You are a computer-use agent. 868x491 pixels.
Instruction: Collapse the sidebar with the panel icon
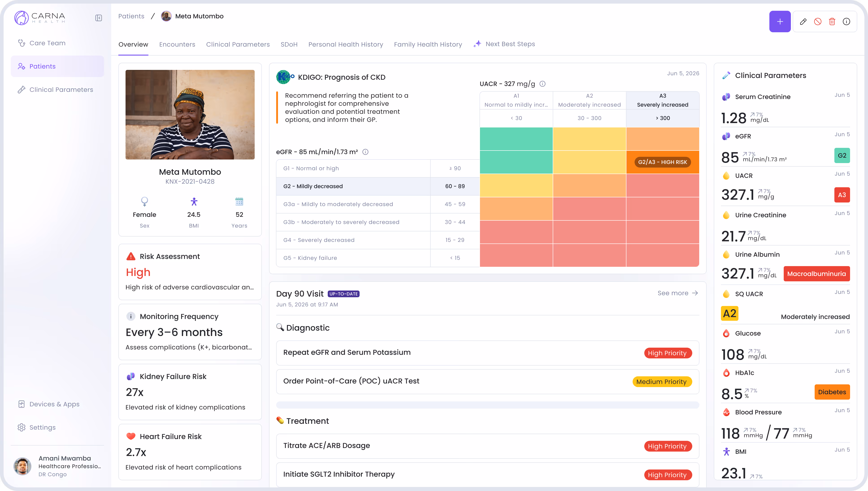[x=99, y=18]
